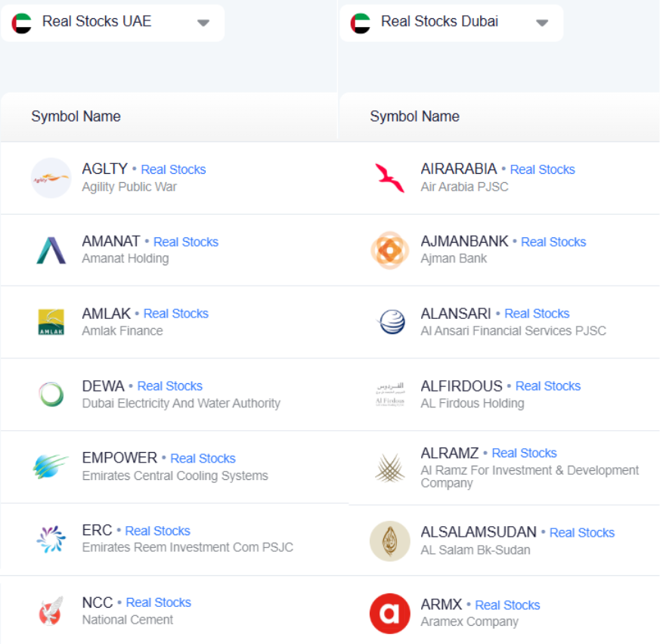Open the dropdown arrow next to the Dubai flag
The height and width of the screenshot is (644, 660).
pyautogui.click(x=541, y=23)
